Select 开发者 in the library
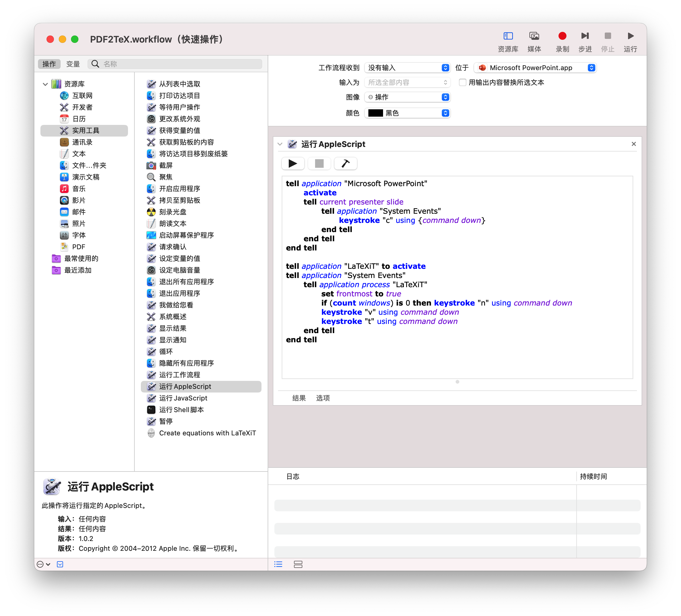The height and width of the screenshot is (616, 681). click(85, 107)
